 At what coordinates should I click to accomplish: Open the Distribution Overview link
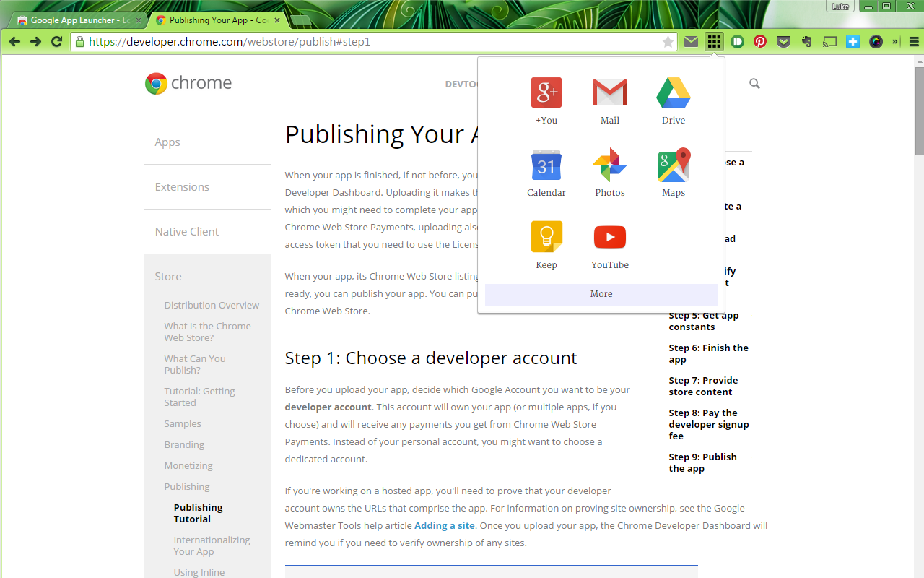click(212, 305)
